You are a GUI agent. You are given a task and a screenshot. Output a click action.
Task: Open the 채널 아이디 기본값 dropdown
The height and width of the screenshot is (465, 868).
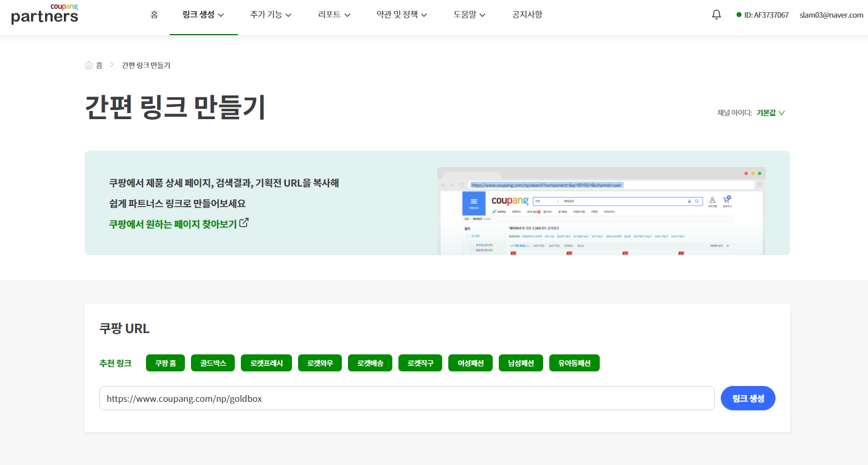click(x=771, y=112)
